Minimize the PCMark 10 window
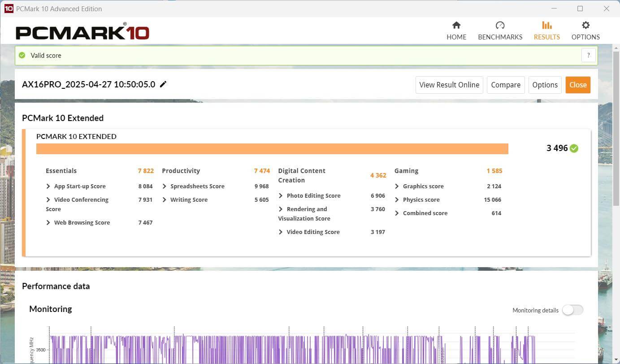Image resolution: width=620 pixels, height=364 pixels. click(554, 9)
